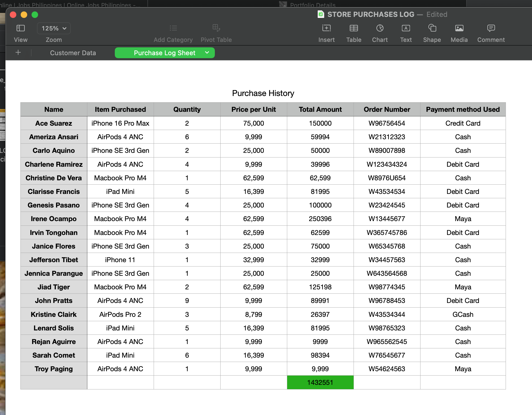This screenshot has height=415, width=532.
Task: Select Kristine Clairk price 8,799
Action: click(x=254, y=314)
